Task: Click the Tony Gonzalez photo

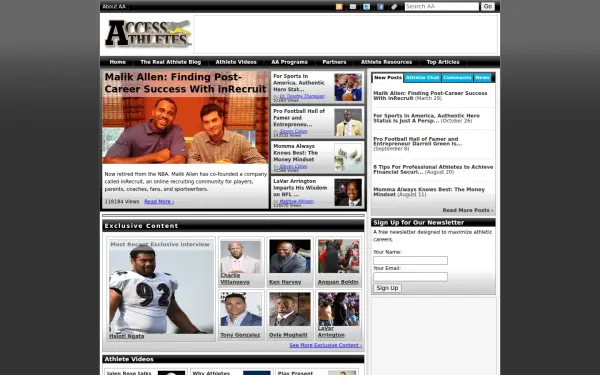Action: pyautogui.click(x=241, y=309)
